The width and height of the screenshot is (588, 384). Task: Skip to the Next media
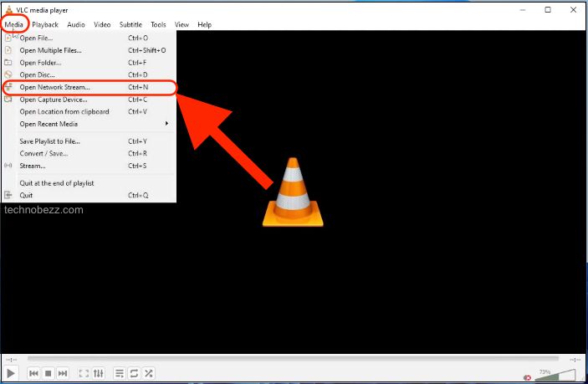coord(63,373)
